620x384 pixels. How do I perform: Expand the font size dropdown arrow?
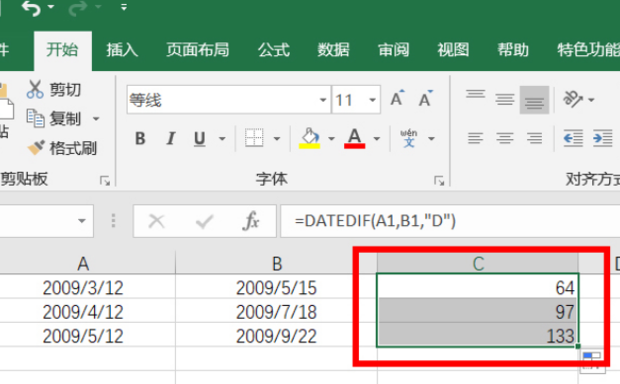372,100
